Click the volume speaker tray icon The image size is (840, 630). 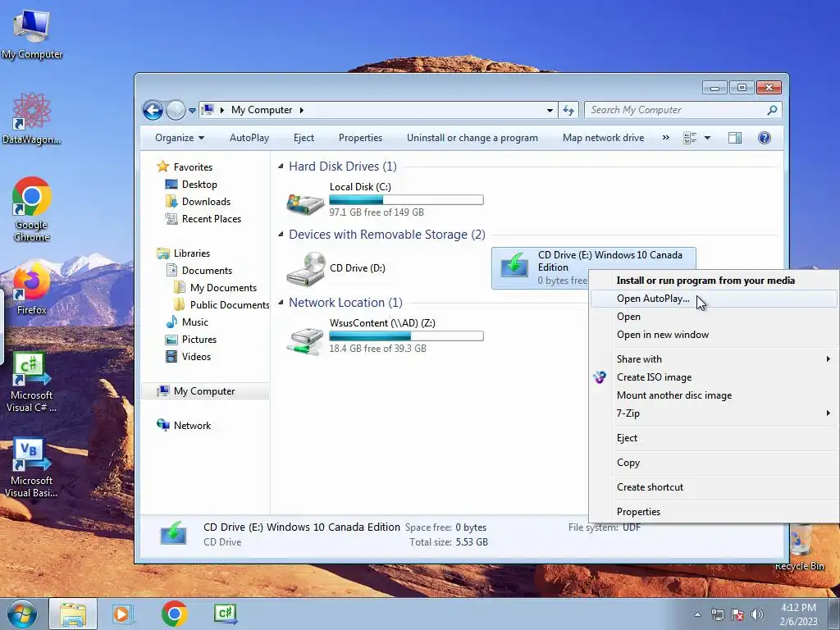point(756,614)
